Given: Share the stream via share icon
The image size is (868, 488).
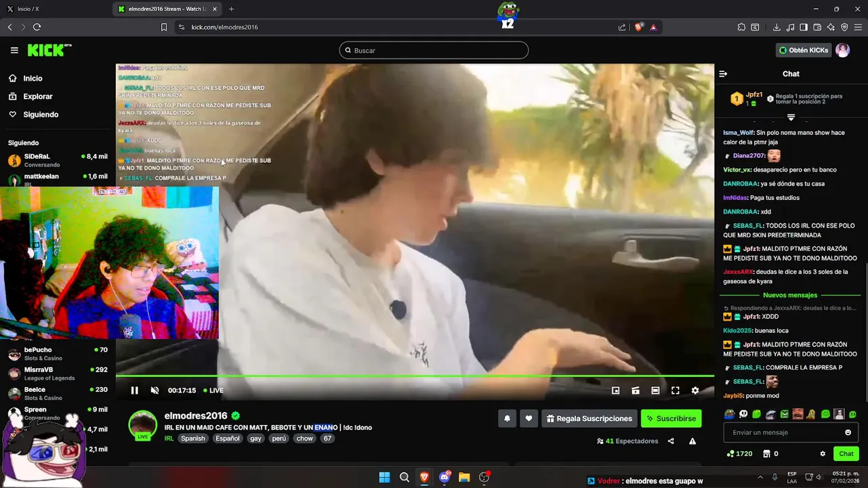Looking at the screenshot, I should 671,441.
